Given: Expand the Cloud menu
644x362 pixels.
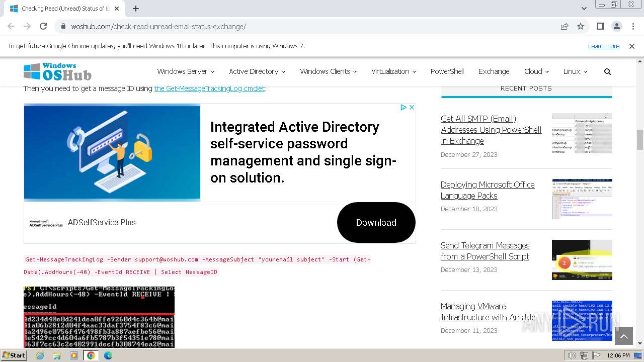Looking at the screenshot, I should pyautogui.click(x=536, y=71).
